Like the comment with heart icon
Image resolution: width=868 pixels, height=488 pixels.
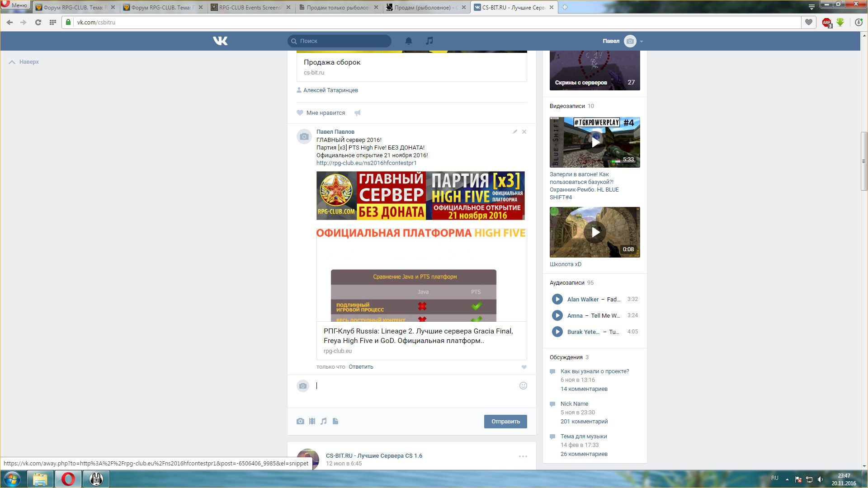524,367
